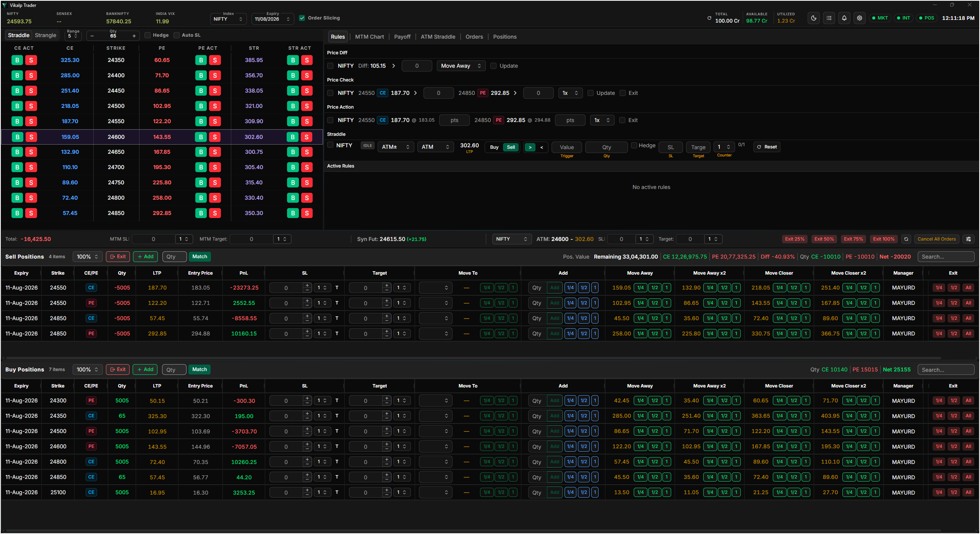Check Update box in Price Diff

pos(493,66)
